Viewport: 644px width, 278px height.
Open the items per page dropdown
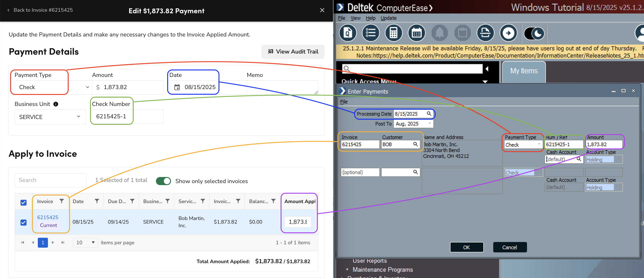click(86, 242)
